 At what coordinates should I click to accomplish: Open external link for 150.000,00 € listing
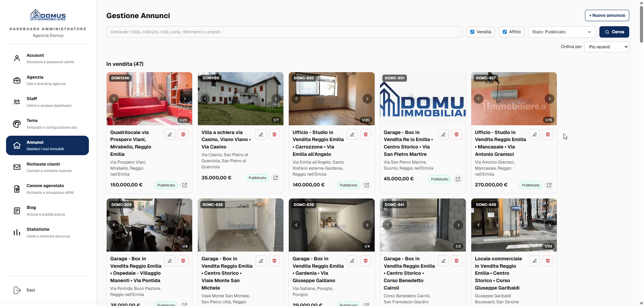click(x=184, y=185)
